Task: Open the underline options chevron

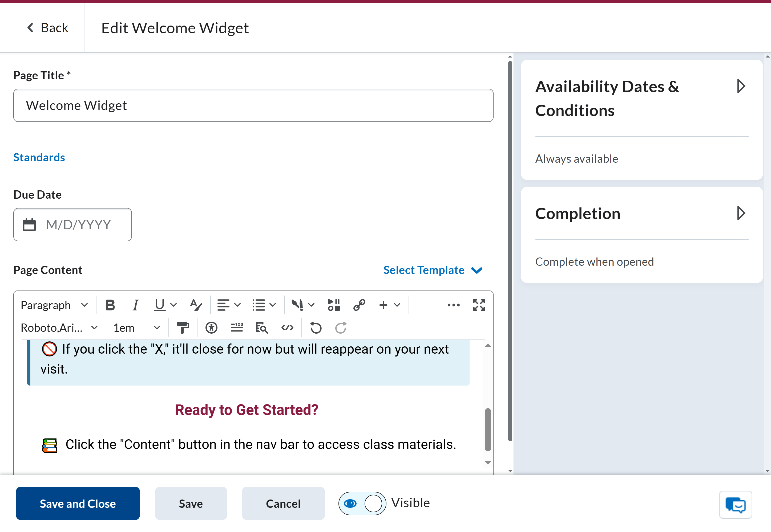Action: [x=173, y=305]
